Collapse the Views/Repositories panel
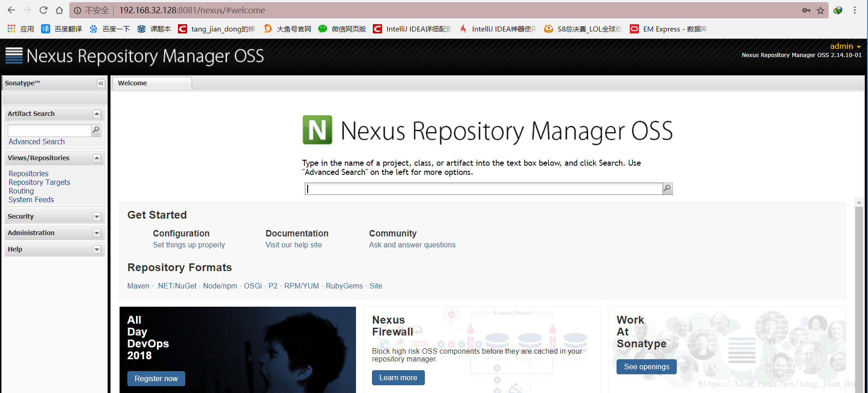The height and width of the screenshot is (393, 868). click(97, 158)
